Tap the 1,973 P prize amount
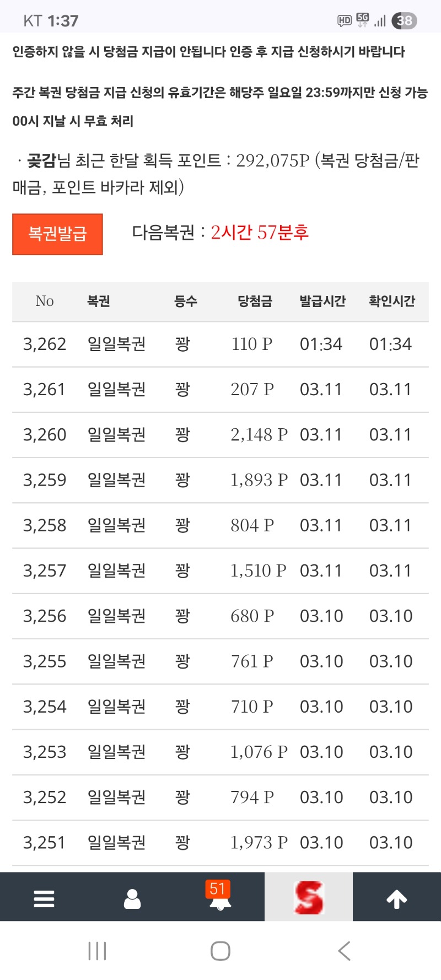Image resolution: width=441 pixels, height=980 pixels. [259, 842]
